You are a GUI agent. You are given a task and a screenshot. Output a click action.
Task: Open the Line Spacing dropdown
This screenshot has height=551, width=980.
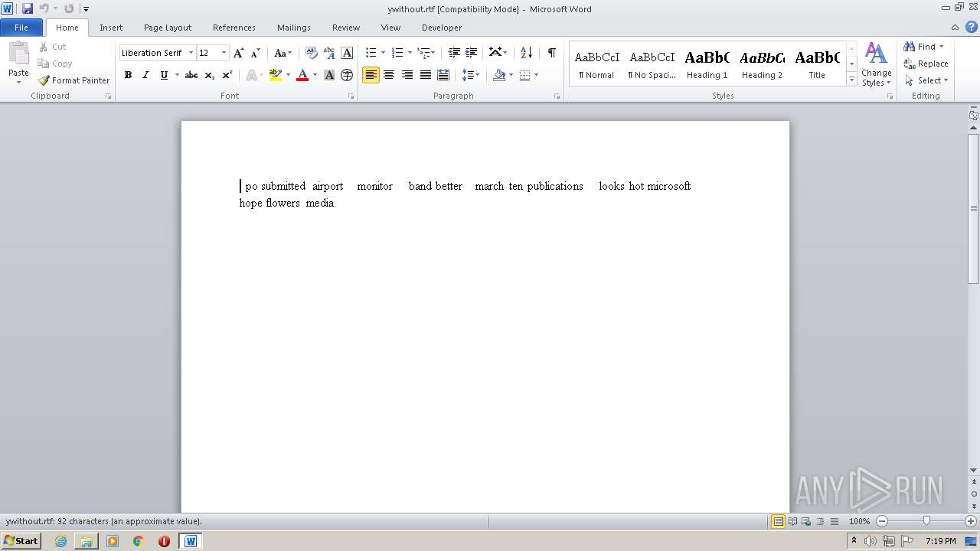[x=471, y=75]
